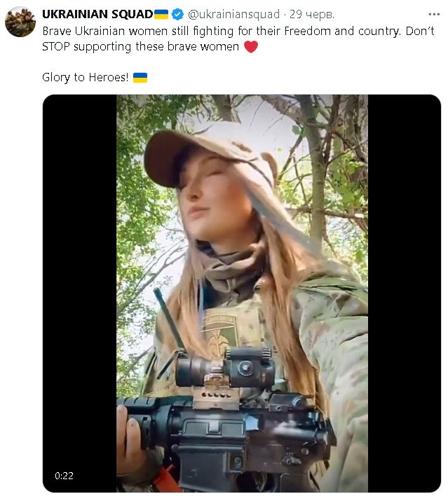
Task: Click the right black bar of the video
Action: [x=405, y=280]
